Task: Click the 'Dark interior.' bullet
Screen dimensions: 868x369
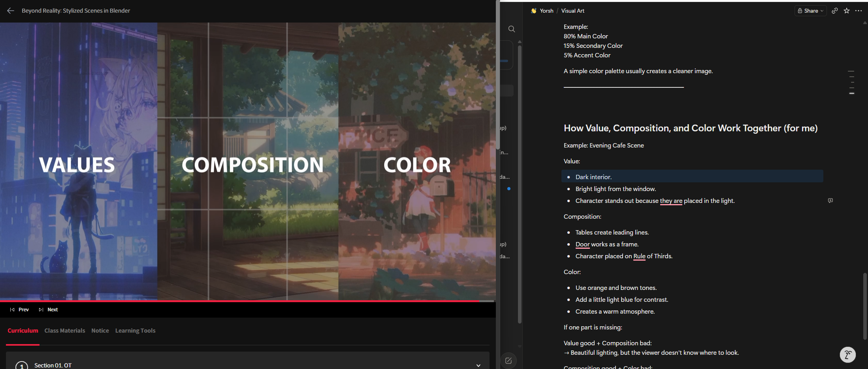Action: pyautogui.click(x=593, y=177)
